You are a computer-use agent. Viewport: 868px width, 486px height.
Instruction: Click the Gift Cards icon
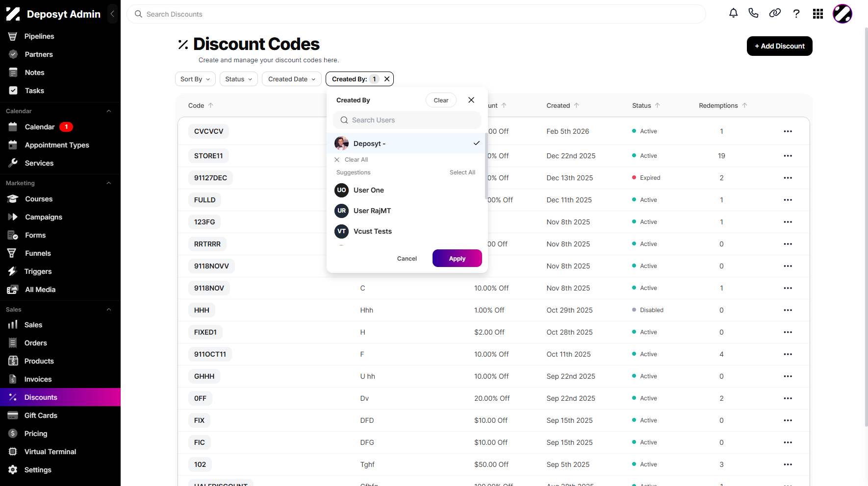click(x=13, y=415)
